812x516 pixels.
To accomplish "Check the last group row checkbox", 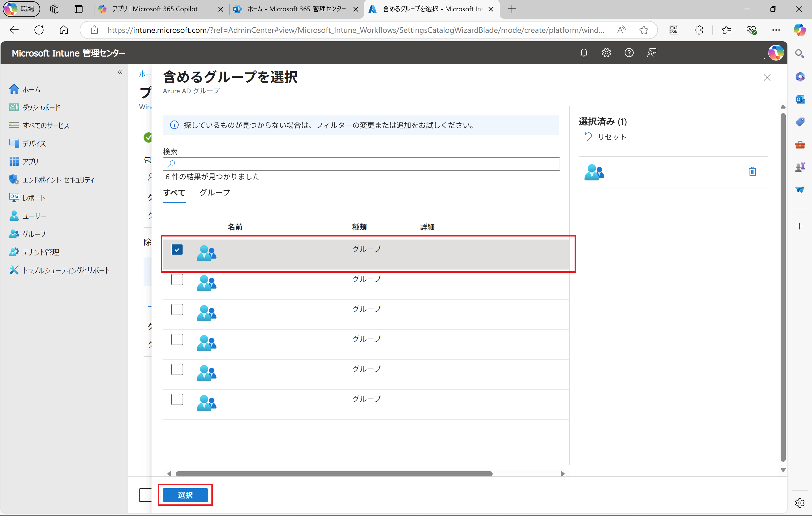I will click(177, 399).
